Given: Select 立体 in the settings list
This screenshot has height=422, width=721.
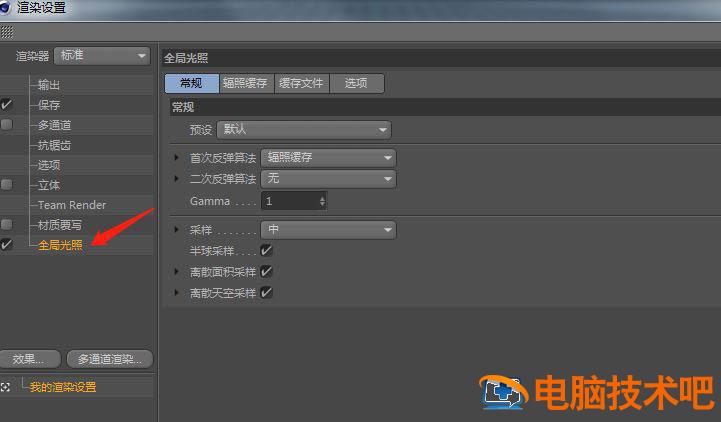Looking at the screenshot, I should 49,185.
